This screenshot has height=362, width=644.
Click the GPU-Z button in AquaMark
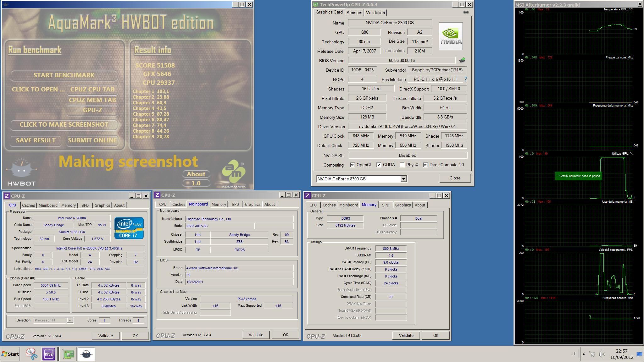pyautogui.click(x=92, y=110)
